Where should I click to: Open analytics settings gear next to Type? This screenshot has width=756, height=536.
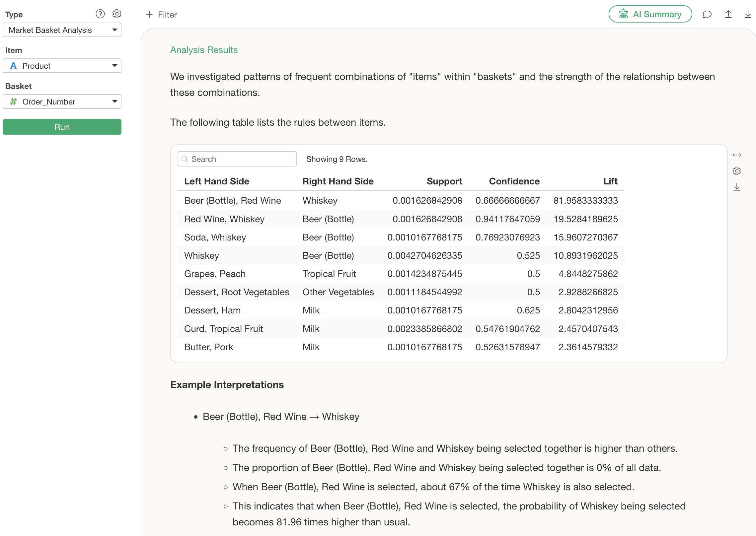click(117, 14)
